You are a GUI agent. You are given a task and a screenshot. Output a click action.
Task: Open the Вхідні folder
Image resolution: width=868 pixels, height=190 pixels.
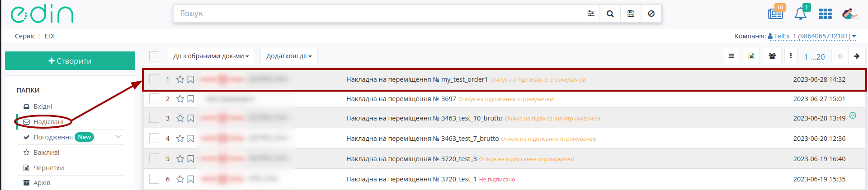(43, 107)
